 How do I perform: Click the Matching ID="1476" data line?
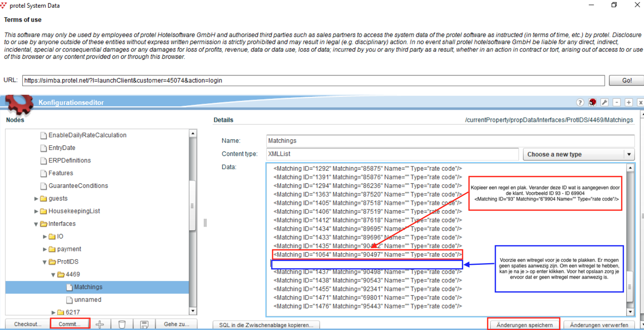point(368,306)
